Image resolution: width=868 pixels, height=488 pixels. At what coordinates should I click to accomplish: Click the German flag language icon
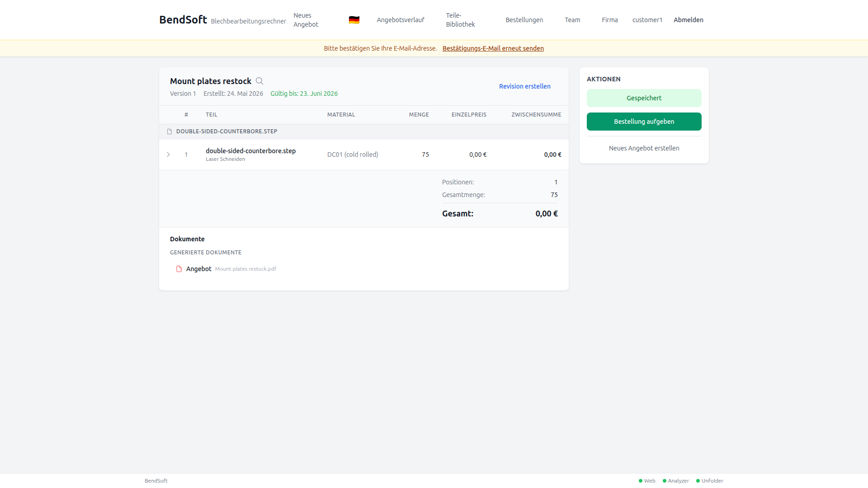(354, 20)
